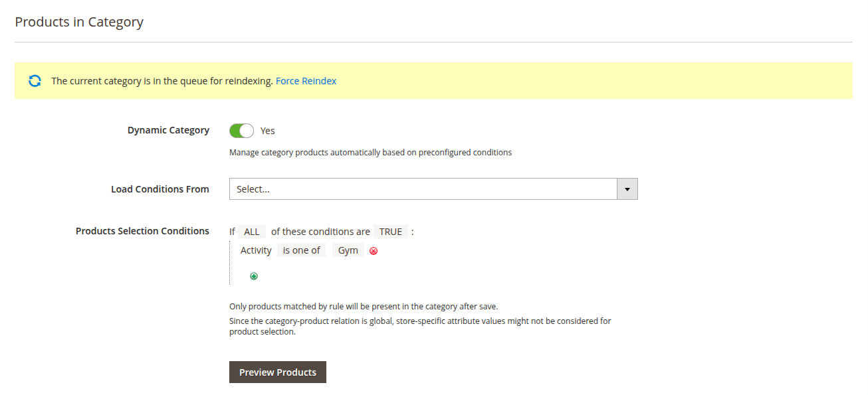This screenshot has height=395, width=868.
Task: Change the ALL aggregator in the conditions
Action: click(252, 232)
